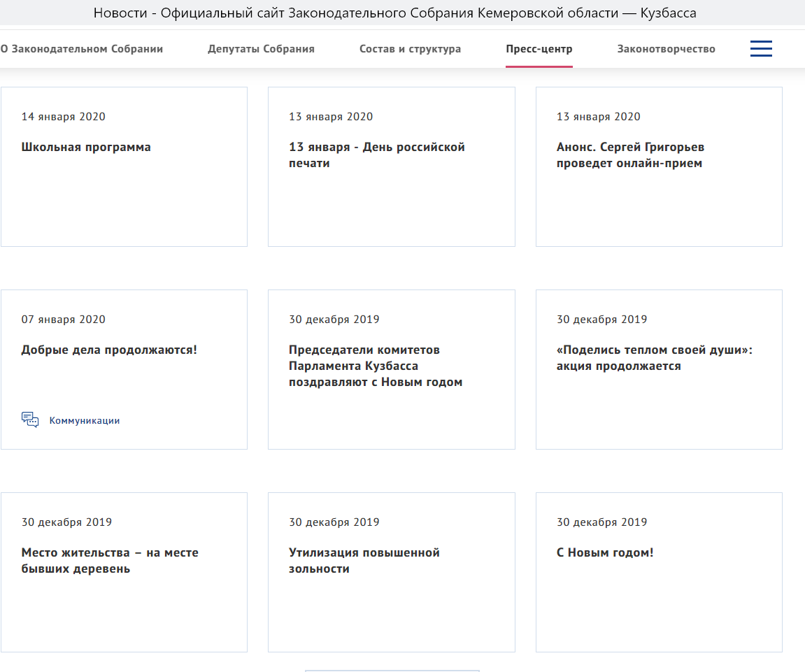The width and height of the screenshot is (805, 672).
Task: Open Председатели комитетов Парламента Кузбасса article
Action: point(376,366)
